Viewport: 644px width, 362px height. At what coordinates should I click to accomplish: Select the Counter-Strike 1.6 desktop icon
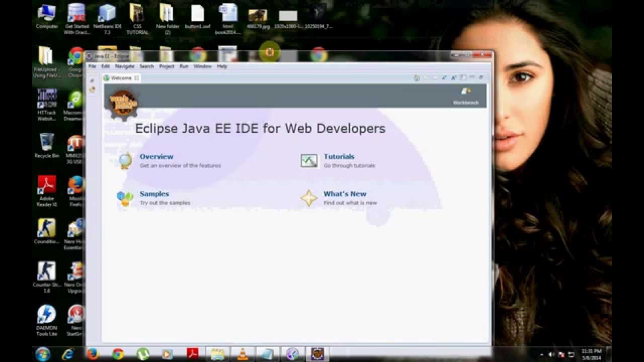pyautogui.click(x=47, y=278)
